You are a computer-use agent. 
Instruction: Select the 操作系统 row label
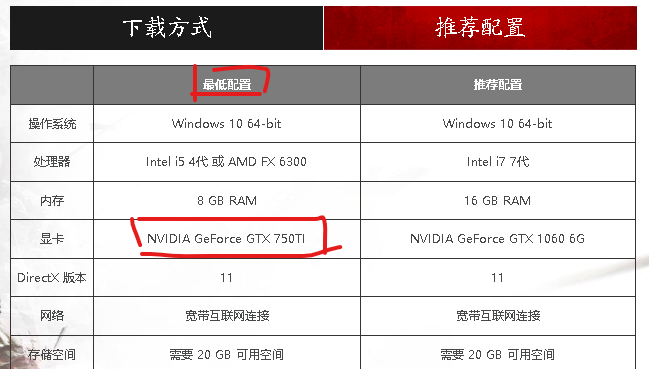(x=52, y=123)
